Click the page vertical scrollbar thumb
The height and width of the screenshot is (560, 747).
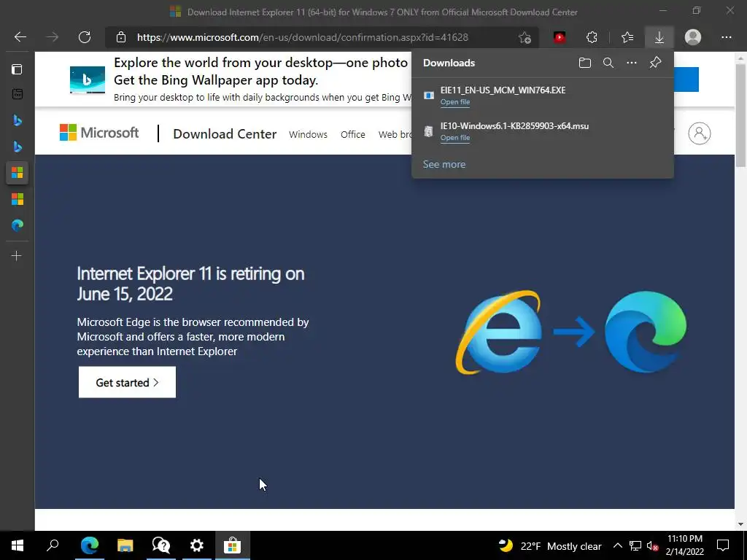pyautogui.click(x=740, y=114)
